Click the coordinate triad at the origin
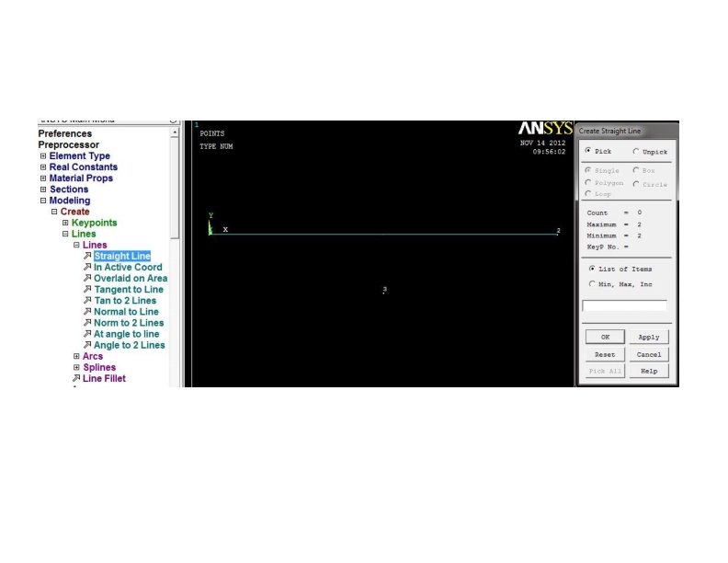The image size is (728, 563). pyautogui.click(x=210, y=227)
